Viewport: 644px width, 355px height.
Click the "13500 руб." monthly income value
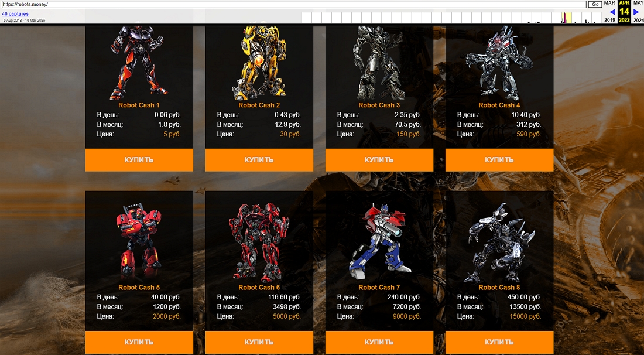click(x=525, y=307)
